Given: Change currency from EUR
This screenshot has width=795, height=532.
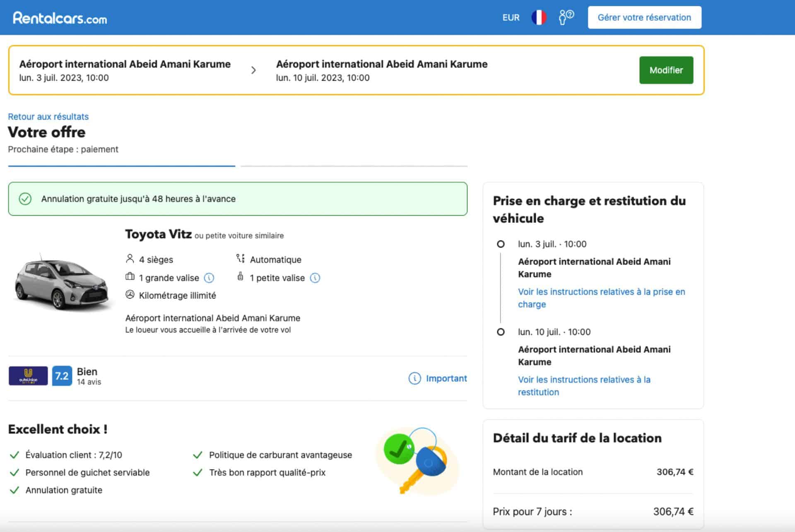Looking at the screenshot, I should coord(511,17).
